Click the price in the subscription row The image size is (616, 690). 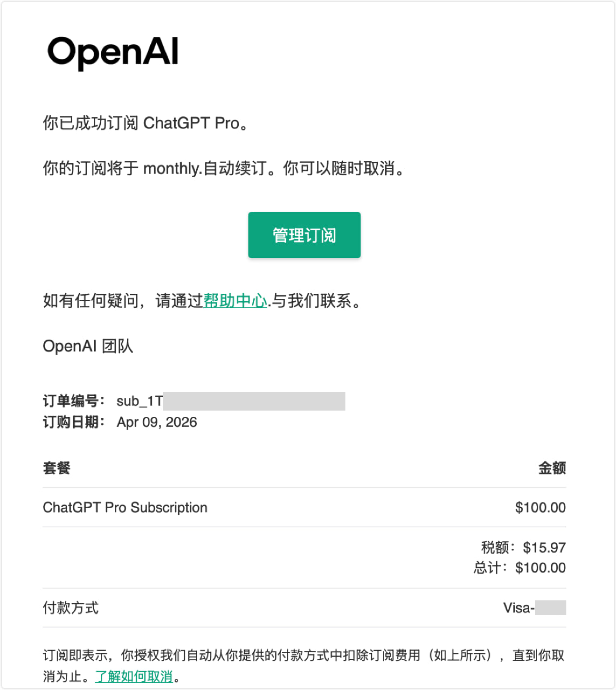tap(540, 507)
